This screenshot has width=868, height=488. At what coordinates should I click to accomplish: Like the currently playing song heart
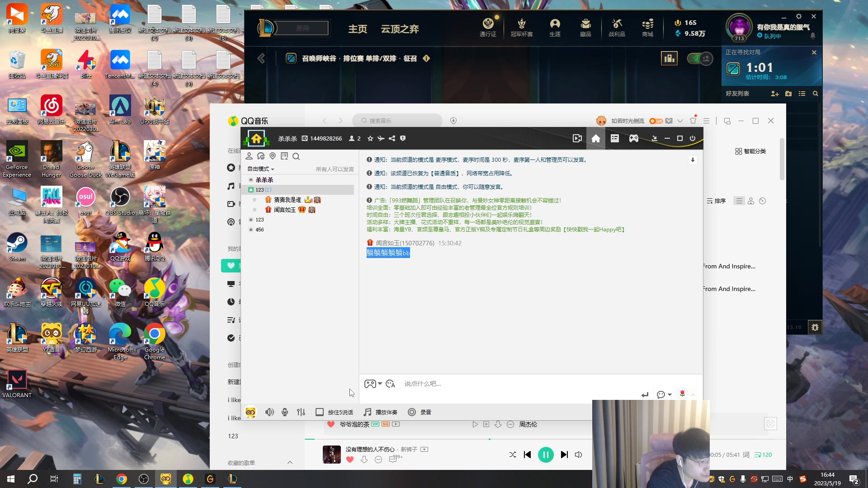point(349,460)
